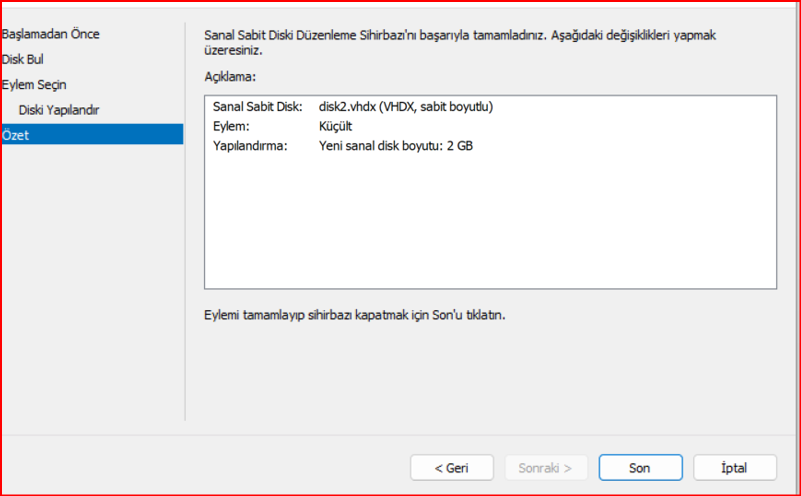Screen dimensions: 801x496
Task: Finish the wizard with the Son button
Action: tap(640, 467)
